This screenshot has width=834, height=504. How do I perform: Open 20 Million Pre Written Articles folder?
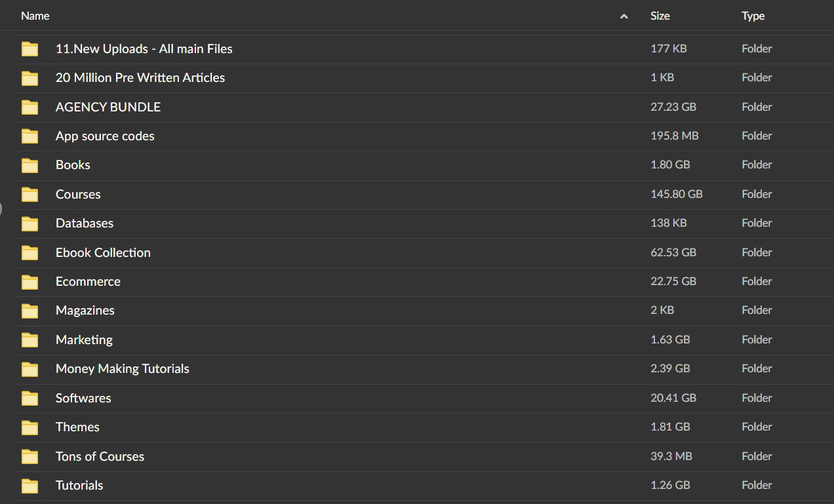[x=140, y=77]
